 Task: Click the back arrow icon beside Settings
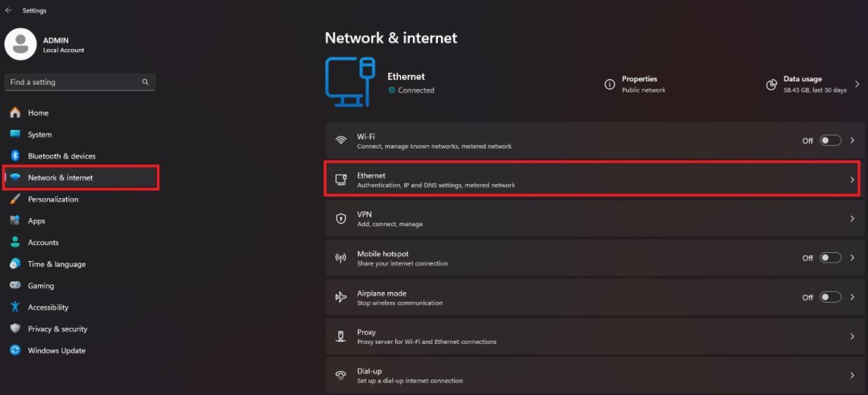point(8,11)
